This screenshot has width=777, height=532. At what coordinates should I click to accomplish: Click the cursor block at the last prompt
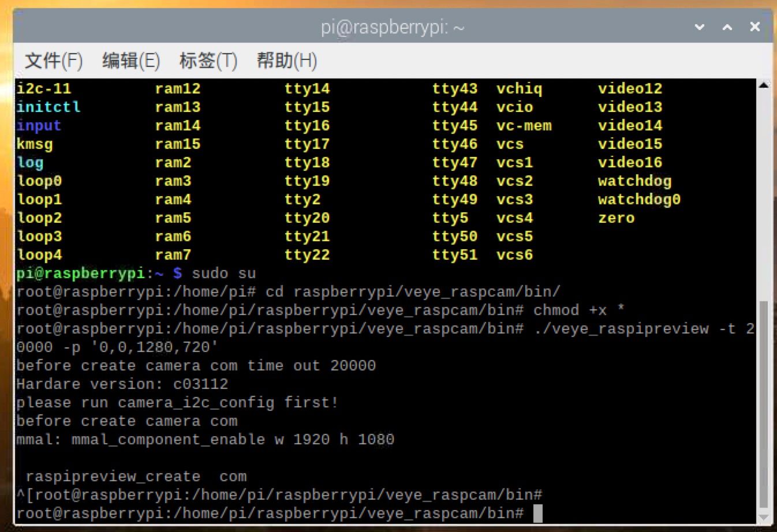[537, 513]
